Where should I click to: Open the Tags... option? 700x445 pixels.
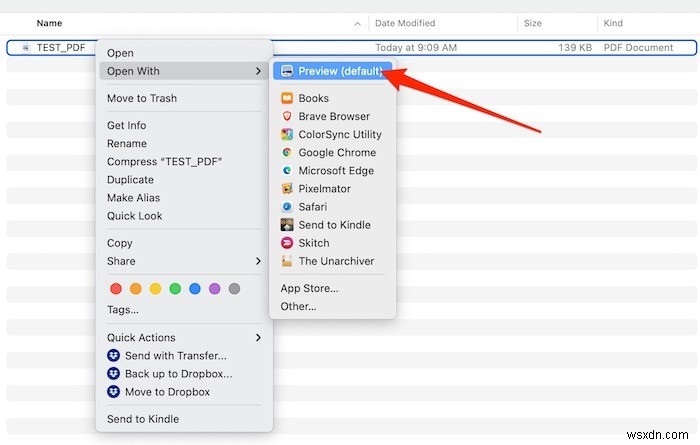coord(123,309)
